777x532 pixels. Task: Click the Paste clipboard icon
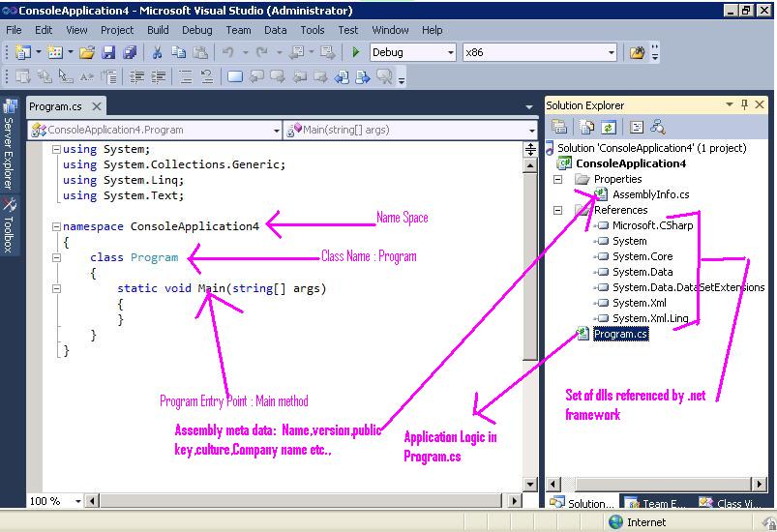[x=200, y=52]
